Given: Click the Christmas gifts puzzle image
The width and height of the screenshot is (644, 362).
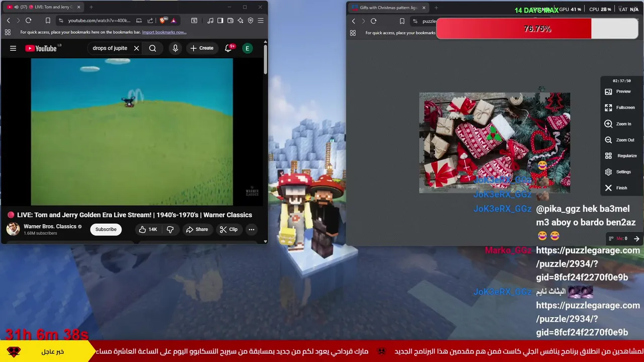Looking at the screenshot, I should pyautogui.click(x=495, y=143).
